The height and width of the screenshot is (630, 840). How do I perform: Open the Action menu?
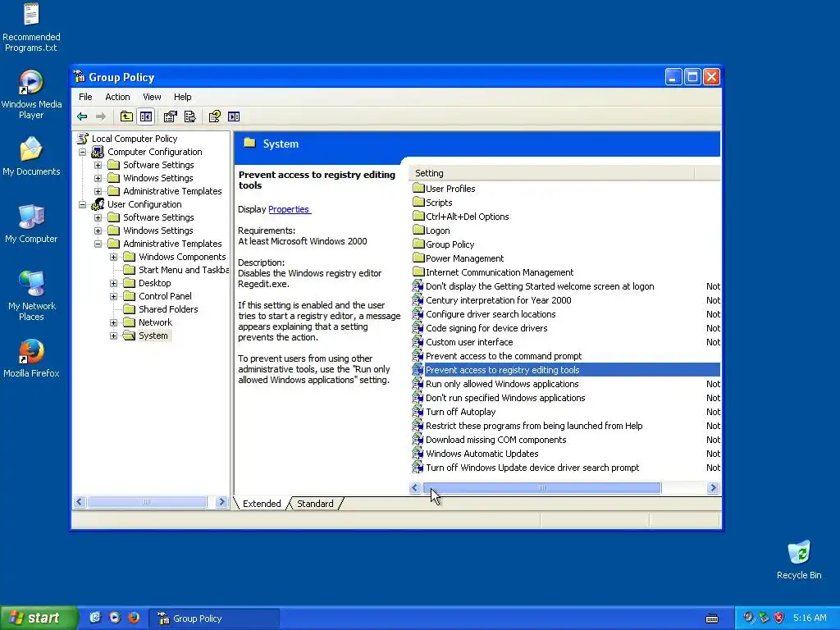(x=117, y=97)
